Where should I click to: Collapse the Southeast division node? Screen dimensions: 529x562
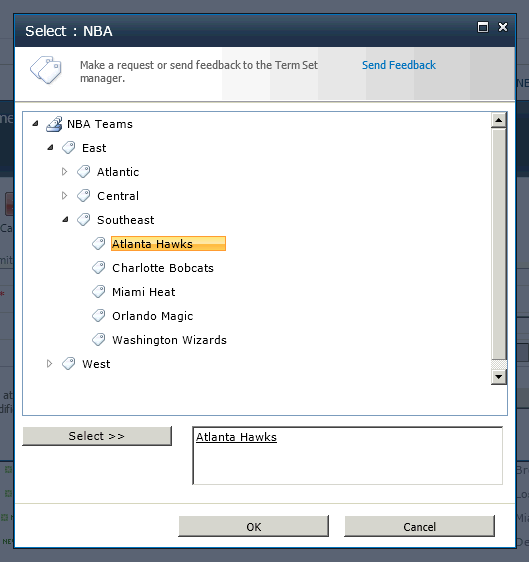(65, 219)
